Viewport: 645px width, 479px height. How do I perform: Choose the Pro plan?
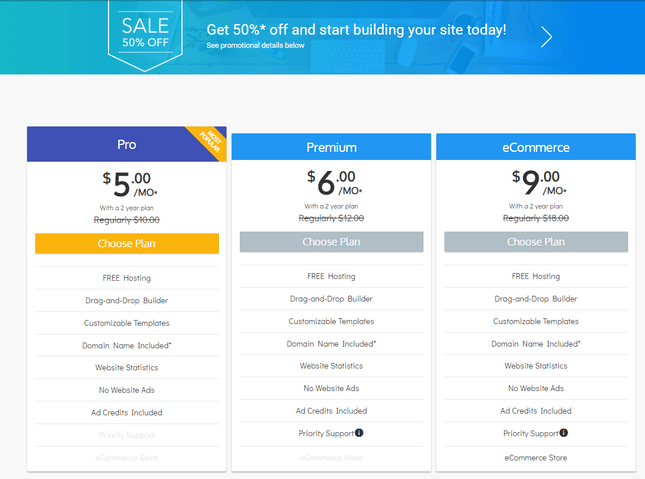click(x=127, y=243)
